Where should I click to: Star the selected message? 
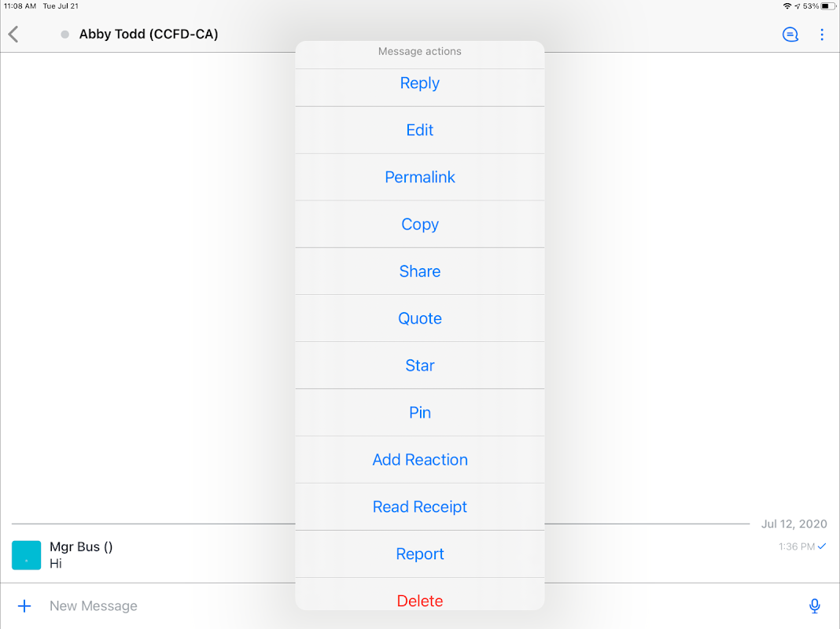point(420,366)
